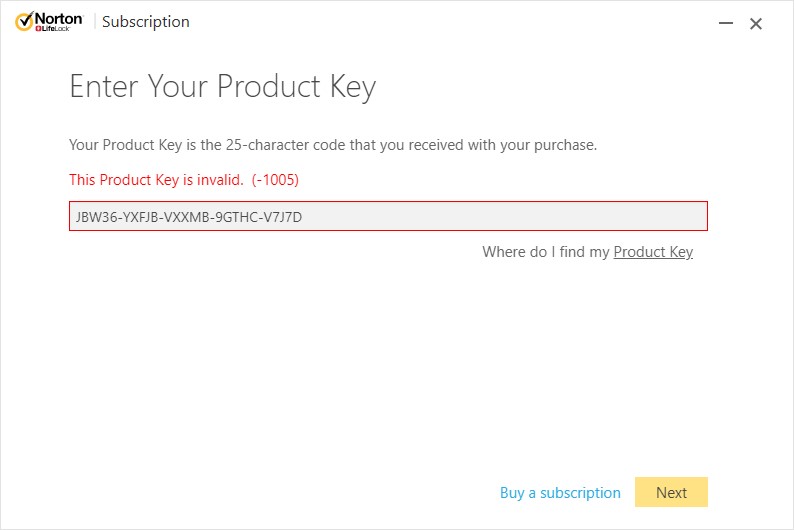Click the 25-character code description sentence

[333, 145]
